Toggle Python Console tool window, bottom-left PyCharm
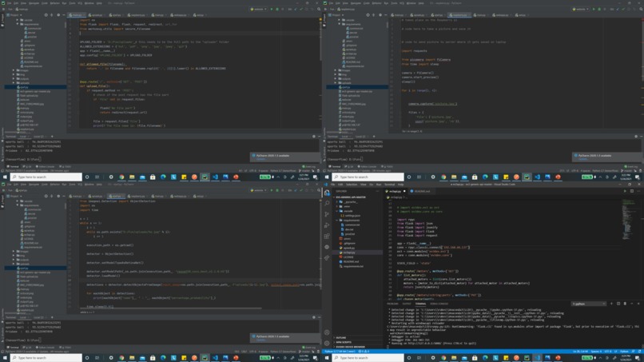The width and height of the screenshot is (644, 362). click(46, 347)
